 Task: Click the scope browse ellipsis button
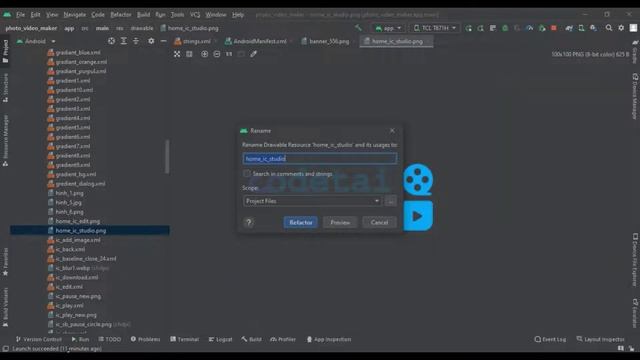[x=391, y=201]
